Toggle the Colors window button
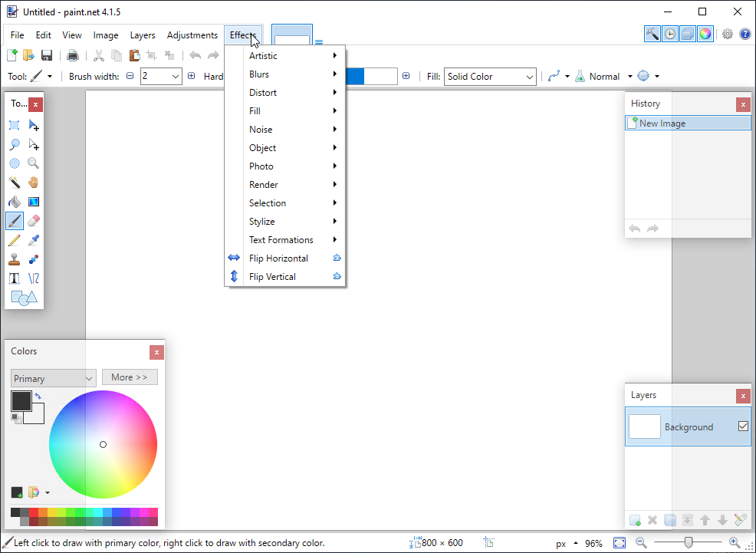This screenshot has height=553, width=756. [x=705, y=34]
